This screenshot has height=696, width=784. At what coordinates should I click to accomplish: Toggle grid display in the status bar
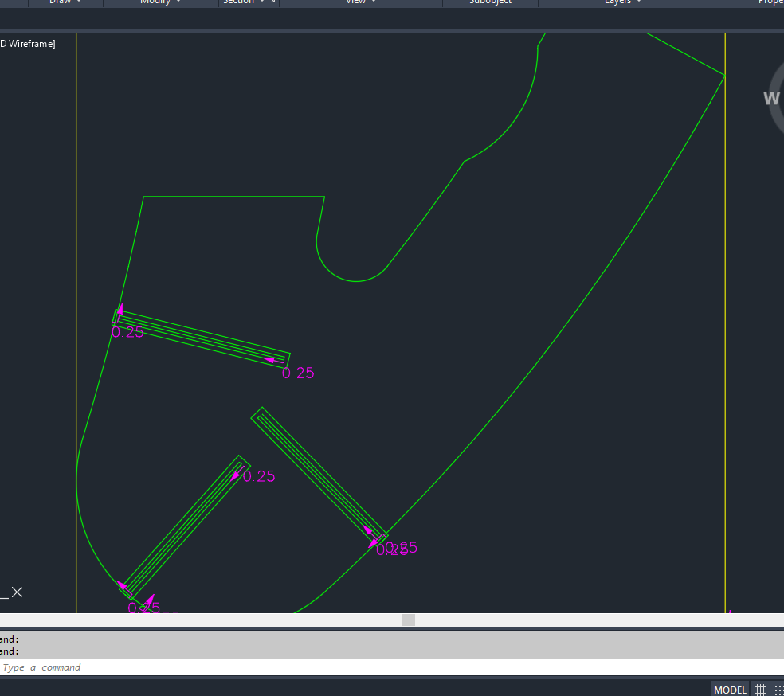(x=760, y=690)
